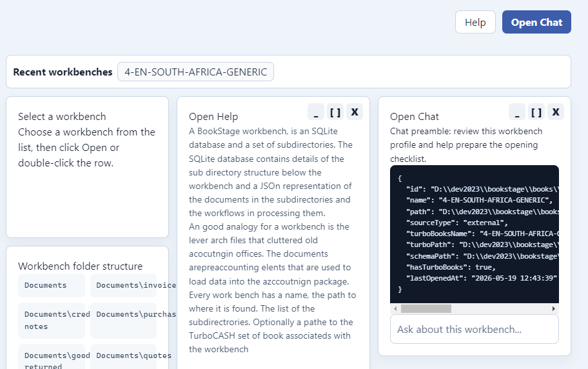Maximize the Open Help panel
588x369 pixels.
[335, 112]
